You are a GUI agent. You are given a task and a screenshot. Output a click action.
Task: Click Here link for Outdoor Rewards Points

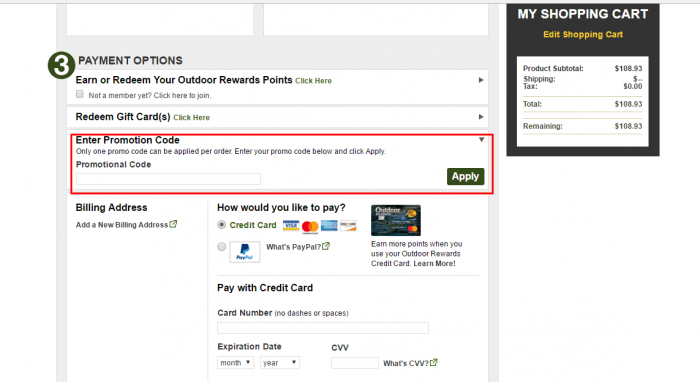tap(313, 81)
